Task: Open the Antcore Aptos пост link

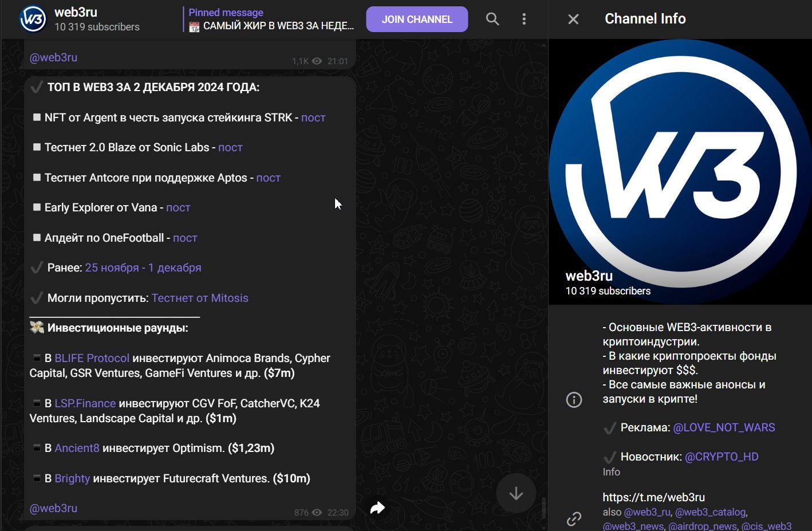Action: pyautogui.click(x=269, y=178)
